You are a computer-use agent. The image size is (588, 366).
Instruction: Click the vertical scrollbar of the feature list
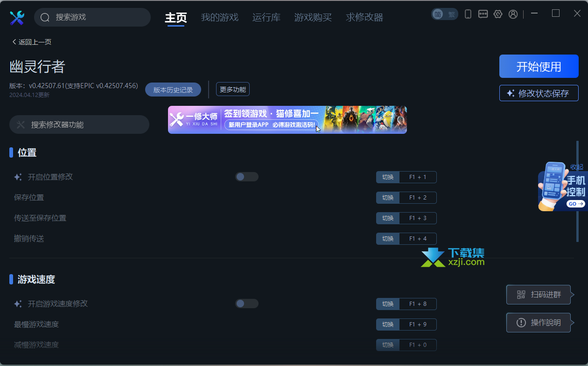577,191
